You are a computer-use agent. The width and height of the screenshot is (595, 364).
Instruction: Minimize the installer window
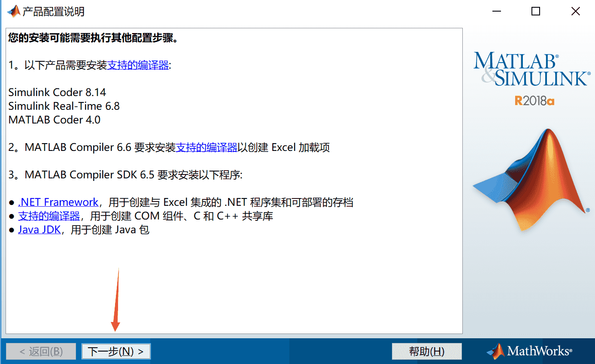(496, 12)
